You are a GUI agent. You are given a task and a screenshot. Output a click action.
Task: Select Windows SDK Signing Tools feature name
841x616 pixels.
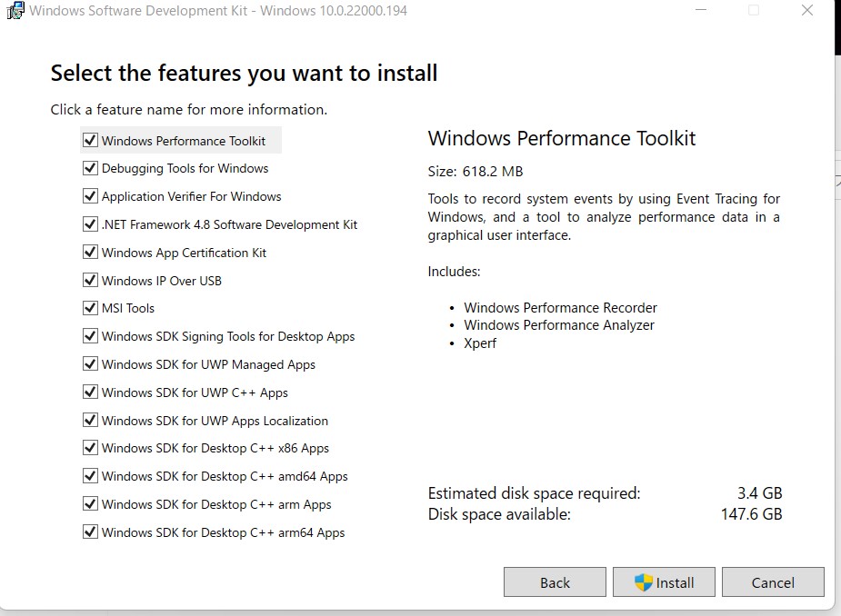(228, 336)
